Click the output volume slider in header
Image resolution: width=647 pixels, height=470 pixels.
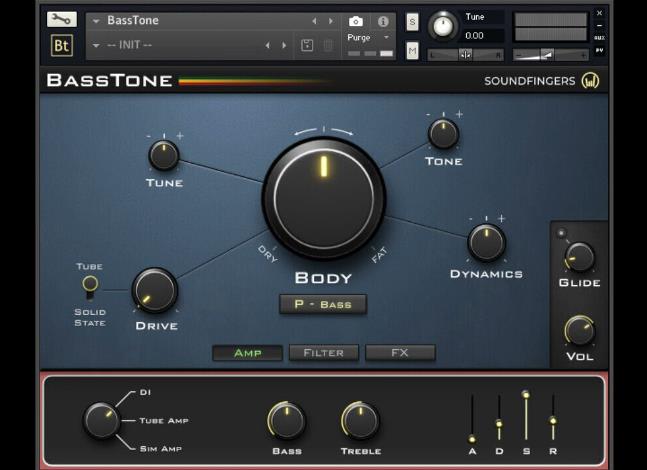click(x=550, y=54)
